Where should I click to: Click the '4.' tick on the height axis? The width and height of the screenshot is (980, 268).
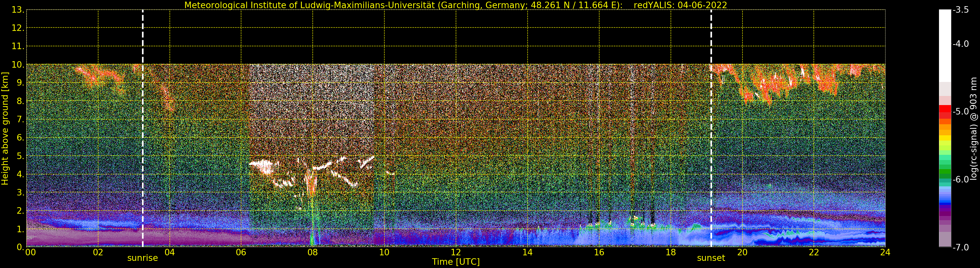coord(20,174)
